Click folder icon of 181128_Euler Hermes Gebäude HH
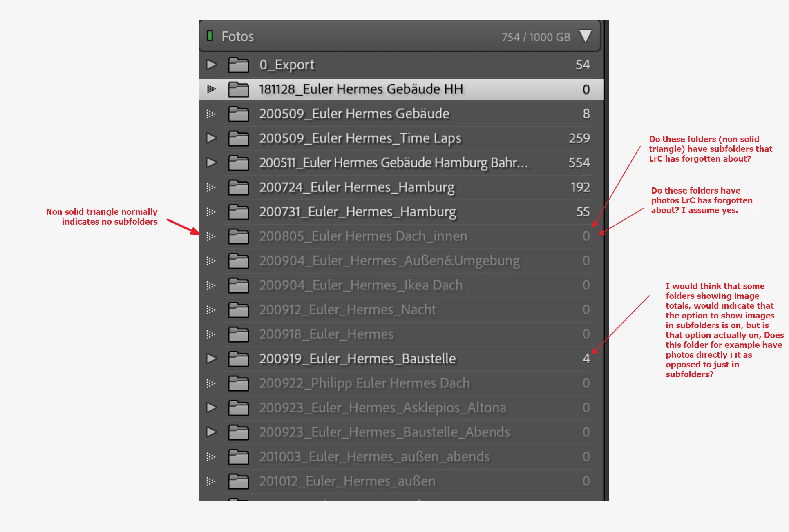This screenshot has width=789, height=532. tap(238, 89)
